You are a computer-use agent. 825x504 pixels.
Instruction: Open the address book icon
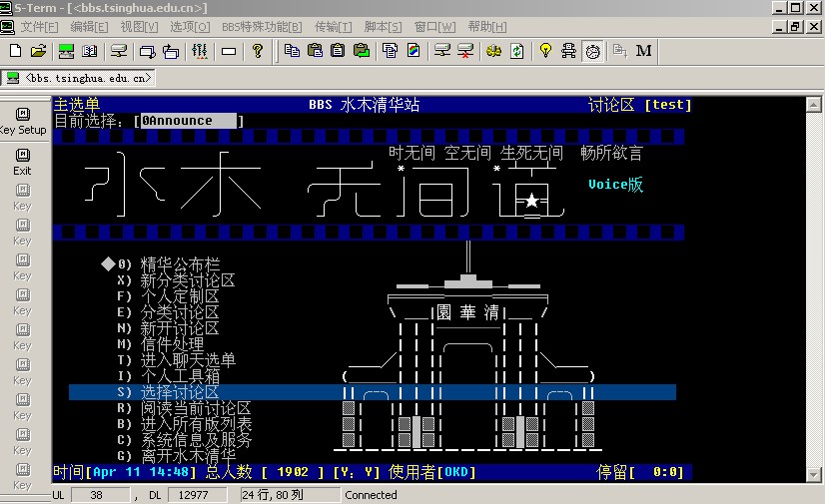point(90,51)
